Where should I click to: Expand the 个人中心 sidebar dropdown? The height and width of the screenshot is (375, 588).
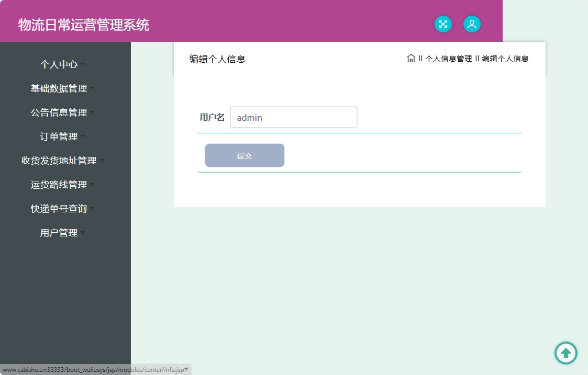coord(59,64)
